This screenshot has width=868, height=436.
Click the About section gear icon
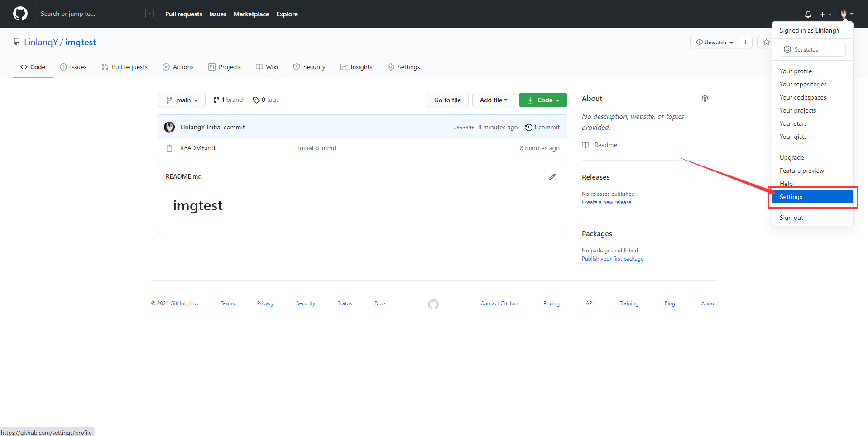coord(705,98)
